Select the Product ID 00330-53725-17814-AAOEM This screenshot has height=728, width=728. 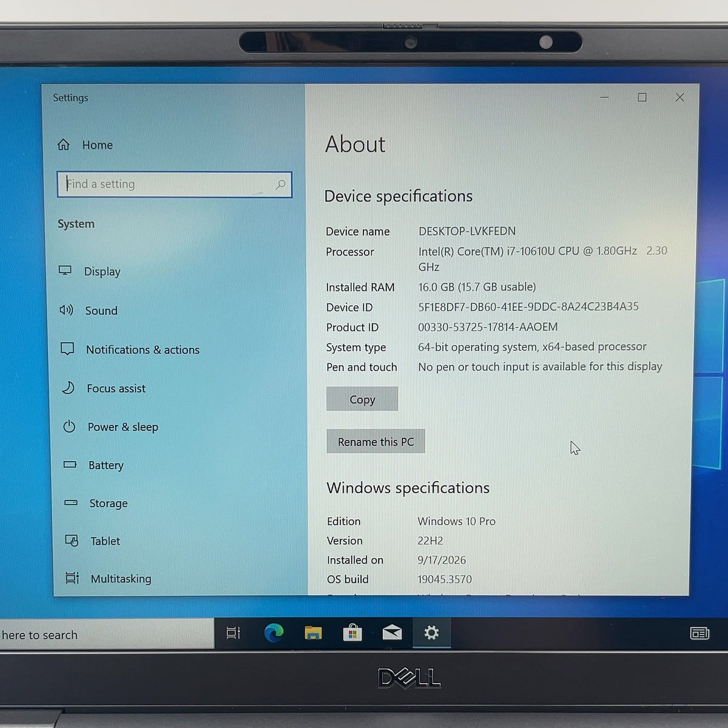coord(488,327)
